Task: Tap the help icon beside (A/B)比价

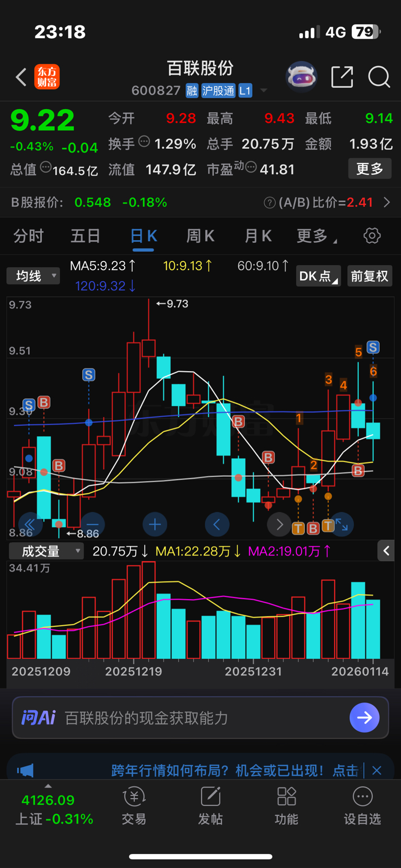Action: click(x=270, y=203)
